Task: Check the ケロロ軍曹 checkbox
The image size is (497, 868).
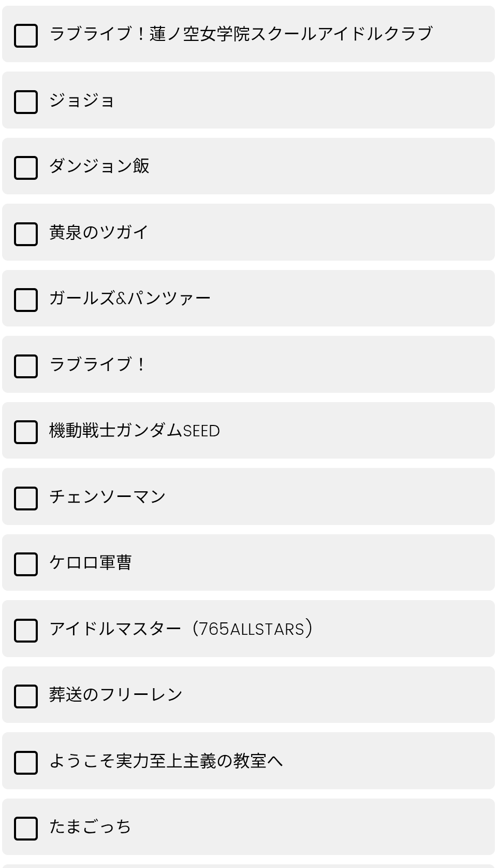Action: pos(26,564)
